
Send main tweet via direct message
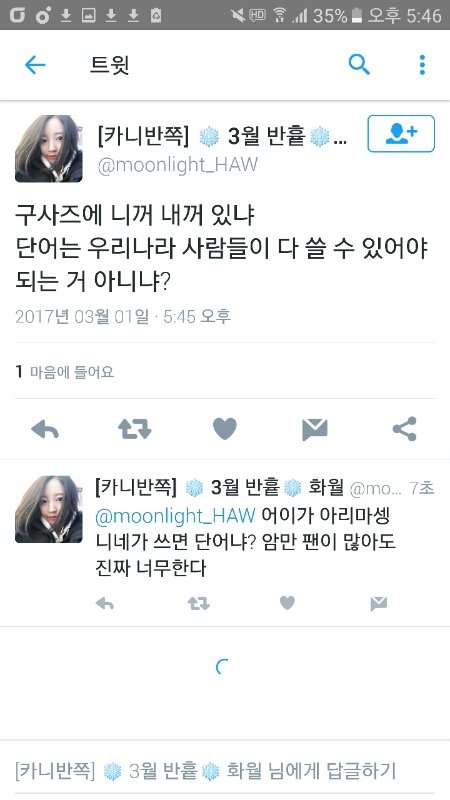314,429
